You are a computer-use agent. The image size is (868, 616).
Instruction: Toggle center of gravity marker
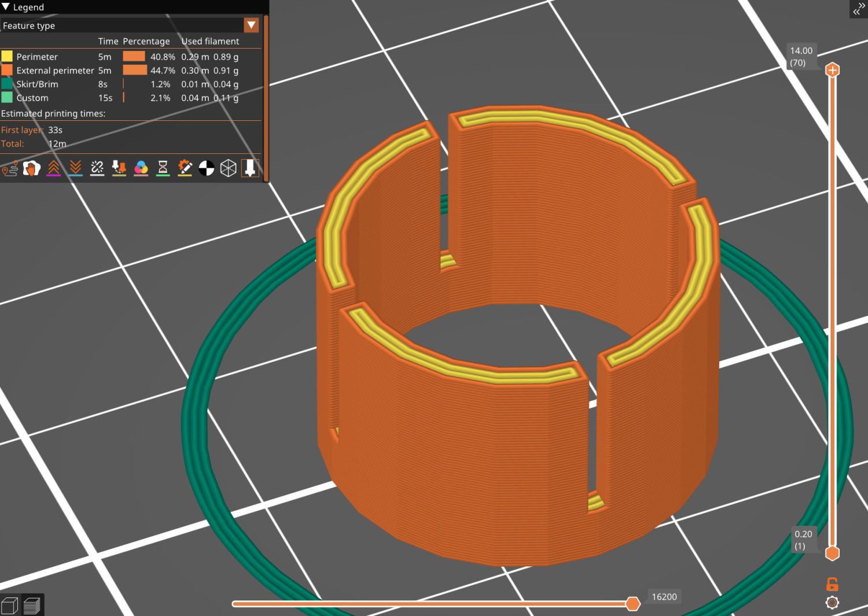tap(207, 168)
